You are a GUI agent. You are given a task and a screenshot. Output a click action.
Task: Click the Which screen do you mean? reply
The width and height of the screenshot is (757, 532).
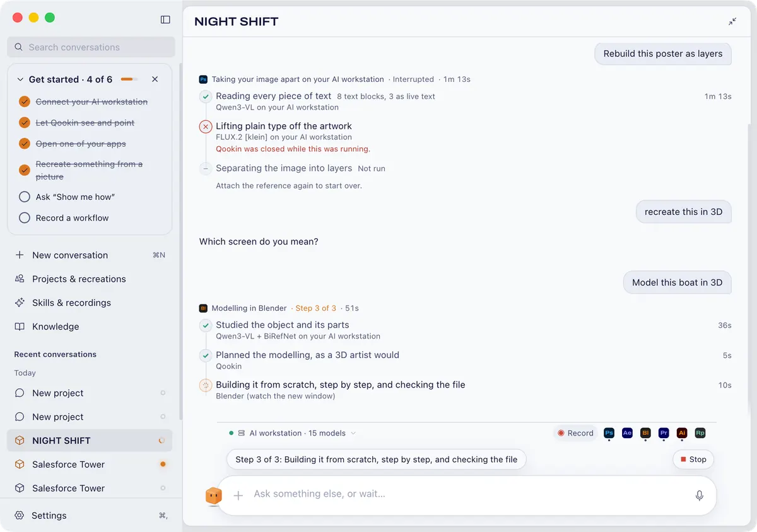point(259,241)
